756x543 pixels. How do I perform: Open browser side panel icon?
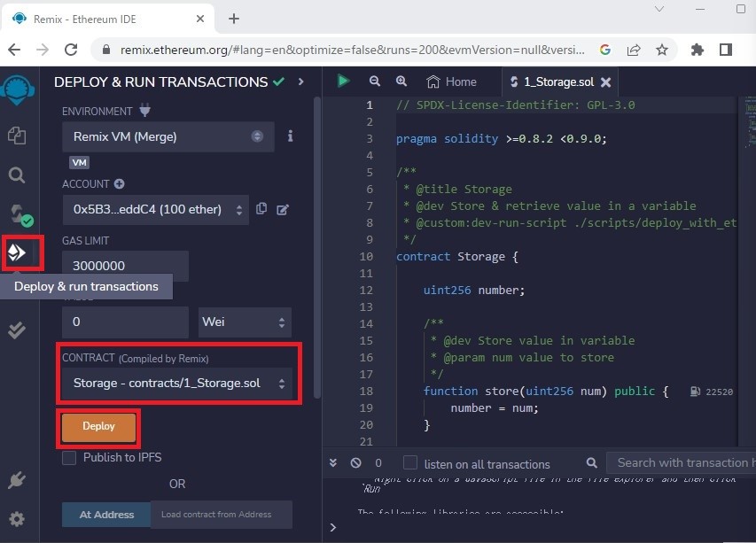click(726, 50)
